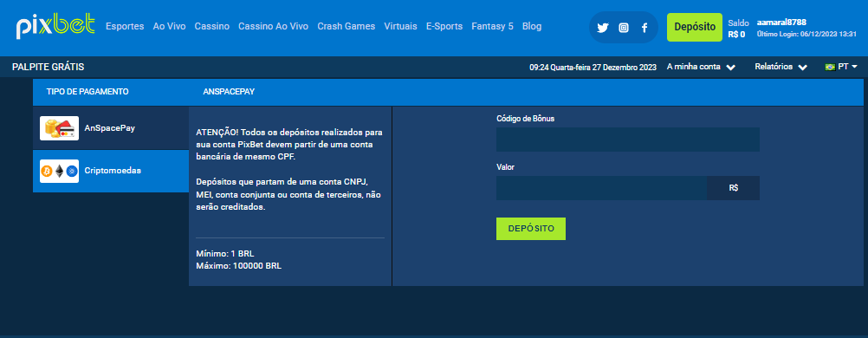Expand the Relatórios dropdown
The height and width of the screenshot is (338, 868).
781,67
